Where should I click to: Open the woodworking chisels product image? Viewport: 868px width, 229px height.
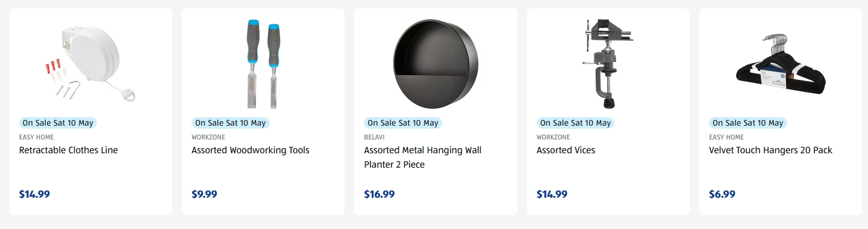[263, 64]
